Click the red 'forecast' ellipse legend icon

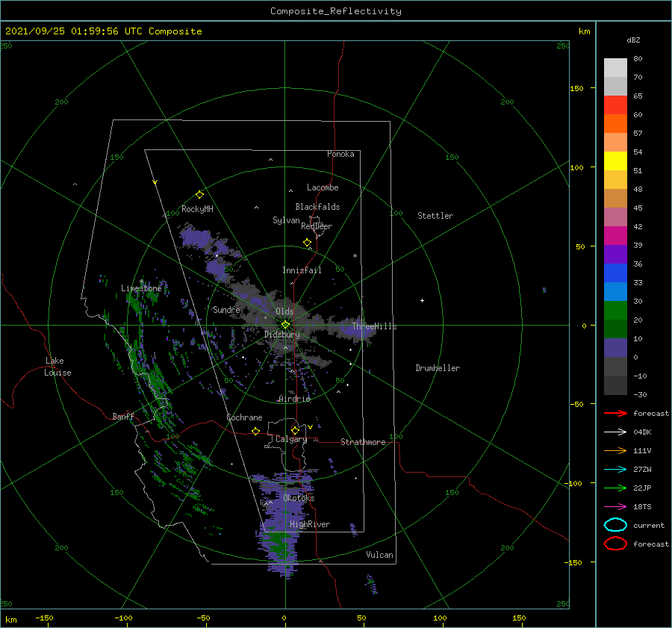click(615, 544)
